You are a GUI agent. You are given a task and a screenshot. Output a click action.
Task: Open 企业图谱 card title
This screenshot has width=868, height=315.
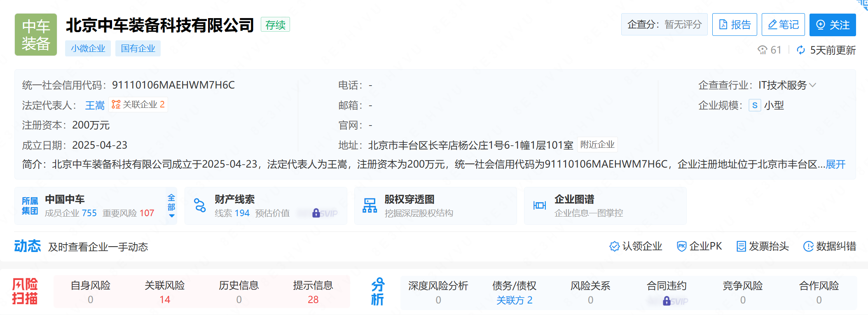pos(574,199)
